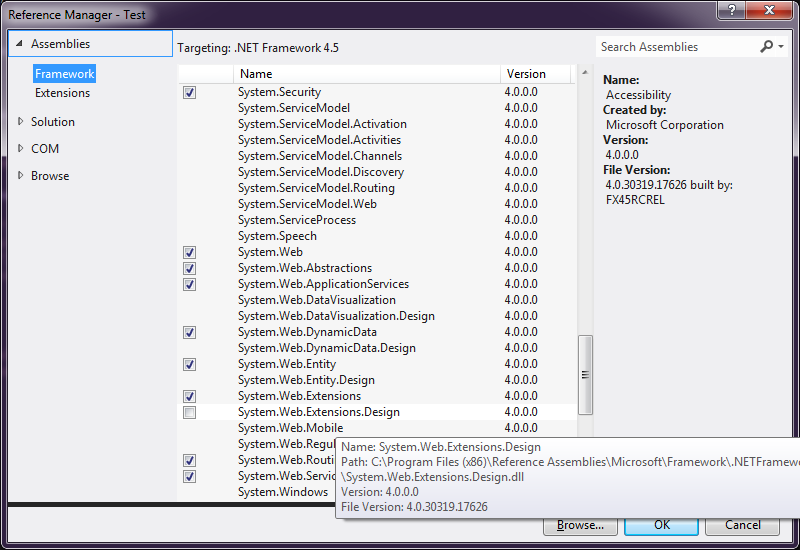Sort by the Name column header
This screenshot has height=550, width=800.
pos(367,74)
